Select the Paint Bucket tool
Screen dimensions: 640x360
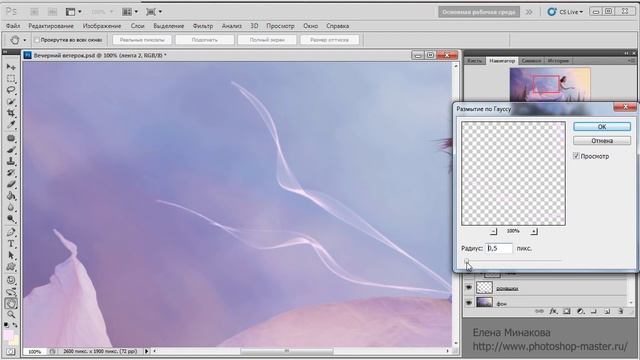pyautogui.click(x=11, y=196)
